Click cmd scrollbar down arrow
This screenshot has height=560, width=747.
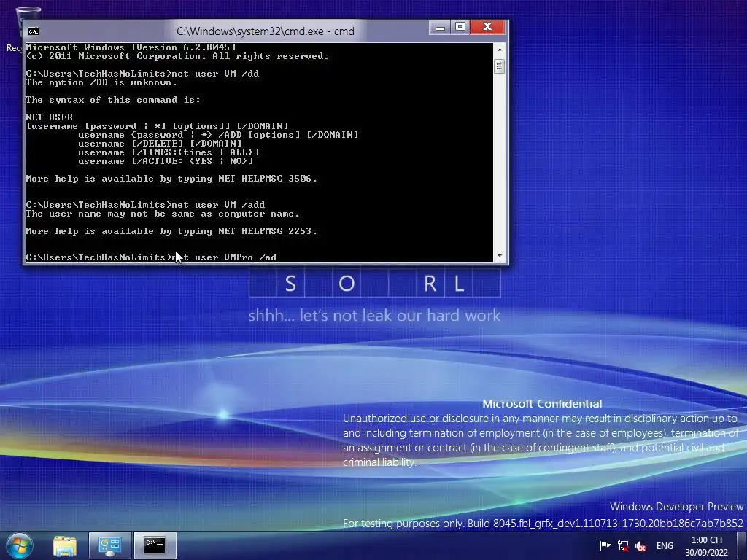[499, 256]
